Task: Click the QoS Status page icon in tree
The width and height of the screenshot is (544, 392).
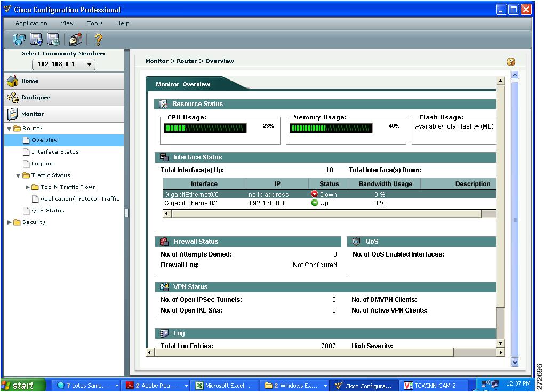Action: click(x=26, y=211)
